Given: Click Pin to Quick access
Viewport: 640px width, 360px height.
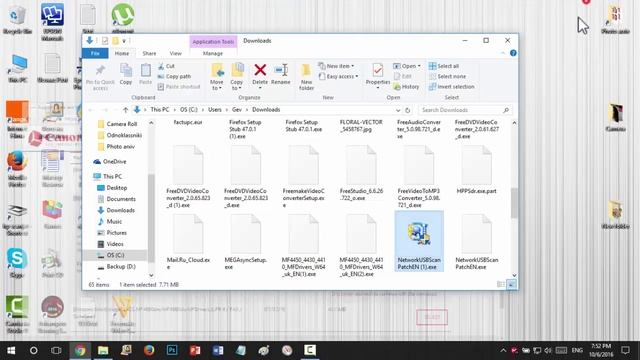Looking at the screenshot, I should pyautogui.click(x=100, y=77).
